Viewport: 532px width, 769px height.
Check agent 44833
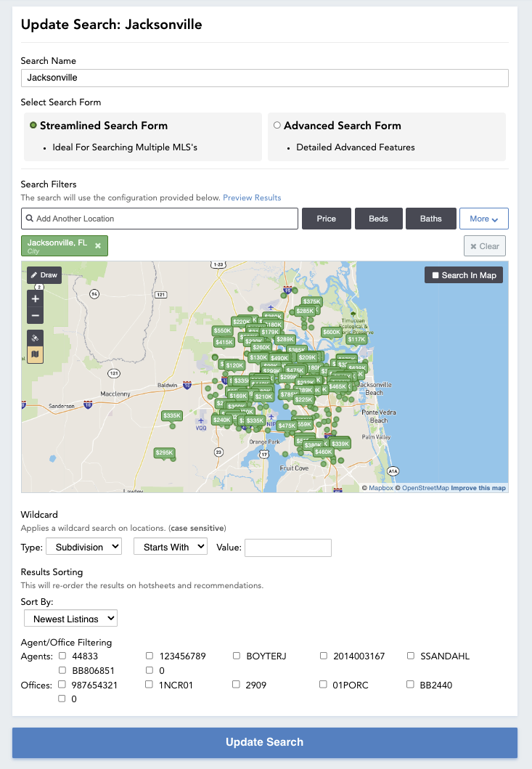coord(62,656)
